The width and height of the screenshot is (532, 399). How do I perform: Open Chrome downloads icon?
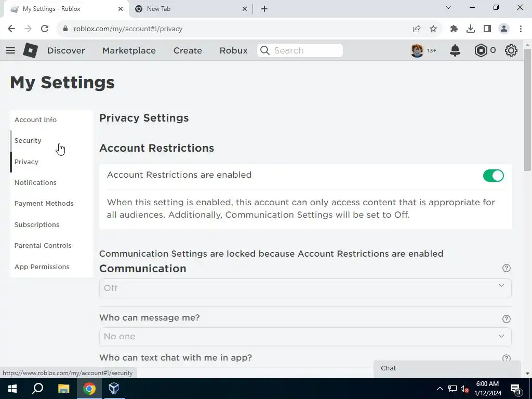pyautogui.click(x=471, y=29)
